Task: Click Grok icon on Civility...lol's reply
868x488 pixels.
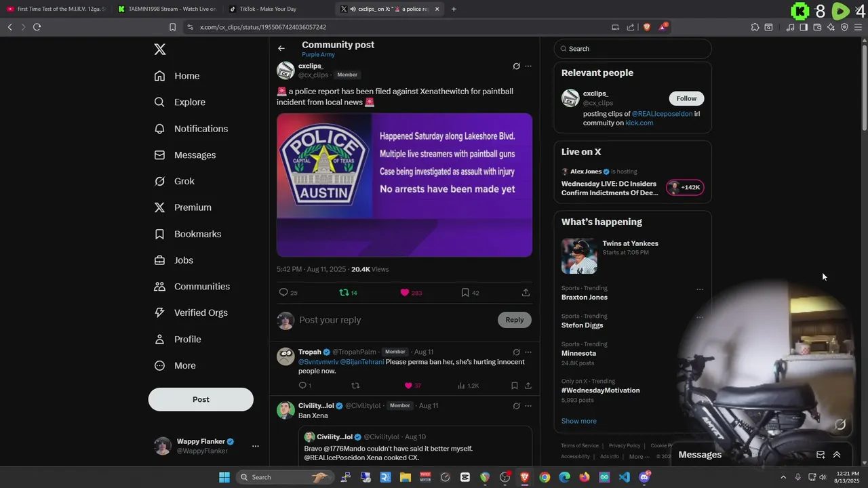Action: click(x=516, y=406)
